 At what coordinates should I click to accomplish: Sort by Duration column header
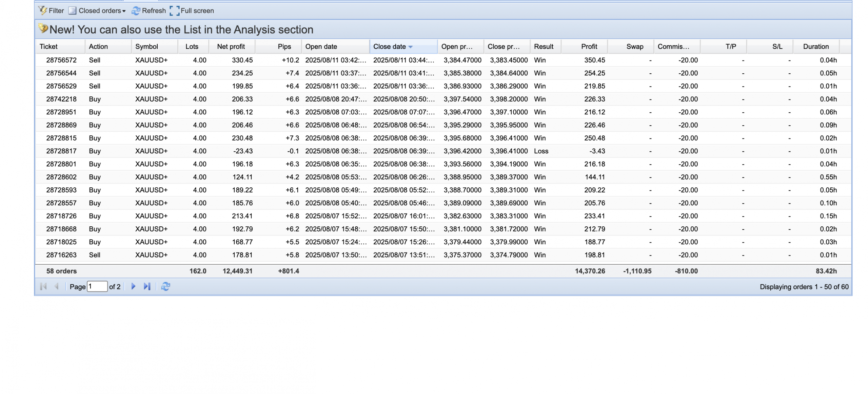pyautogui.click(x=816, y=46)
